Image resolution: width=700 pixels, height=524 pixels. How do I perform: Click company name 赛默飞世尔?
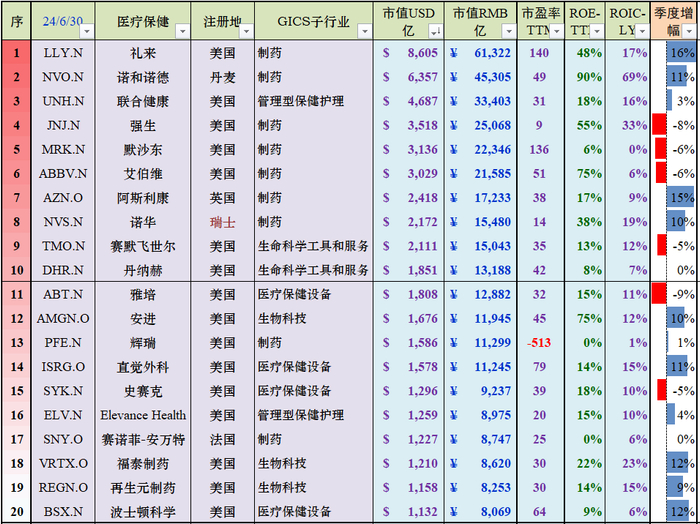click(143, 245)
